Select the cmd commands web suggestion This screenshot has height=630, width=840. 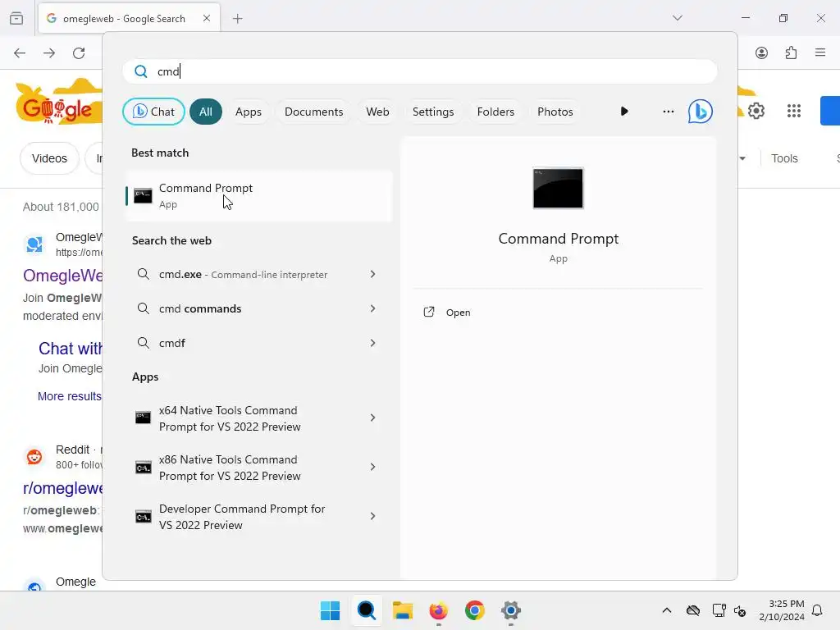point(243,308)
